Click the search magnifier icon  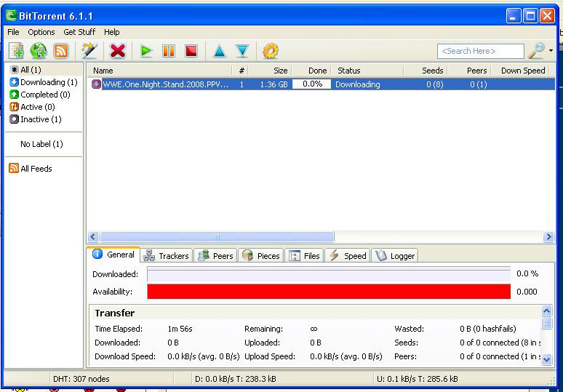click(536, 51)
